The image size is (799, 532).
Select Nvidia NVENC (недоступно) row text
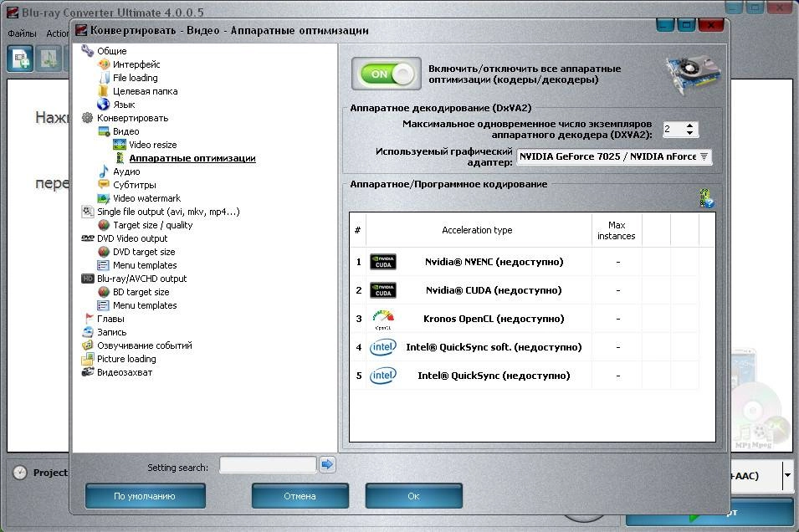494,262
